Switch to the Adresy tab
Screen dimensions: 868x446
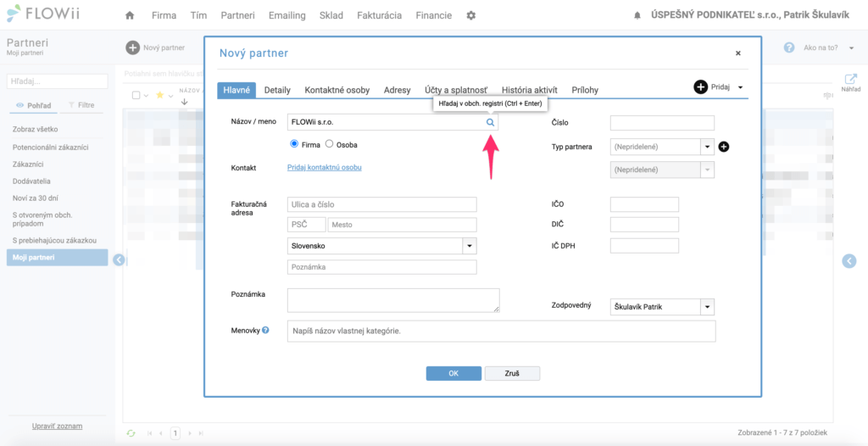[x=398, y=90]
